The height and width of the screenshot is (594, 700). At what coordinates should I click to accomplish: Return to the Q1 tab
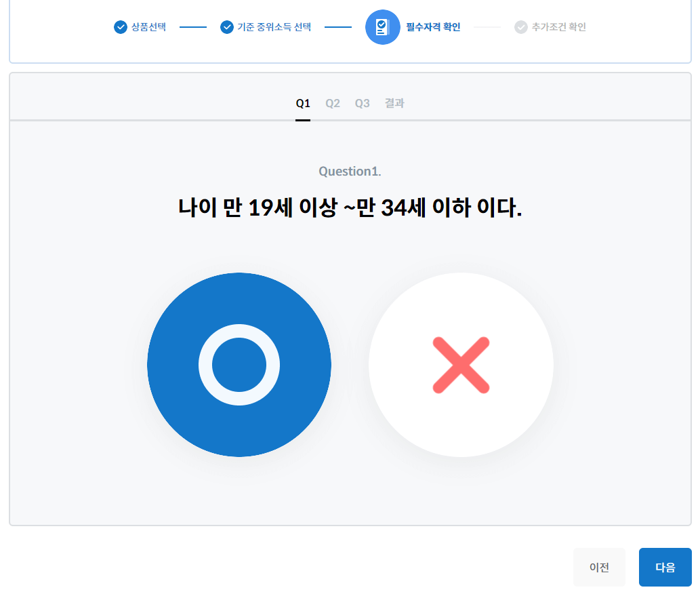pos(303,103)
